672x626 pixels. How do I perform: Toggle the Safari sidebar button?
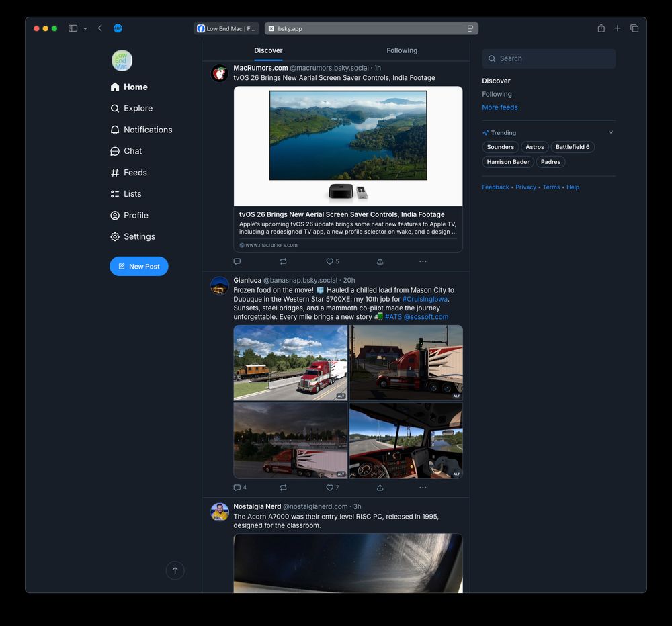pyautogui.click(x=73, y=28)
